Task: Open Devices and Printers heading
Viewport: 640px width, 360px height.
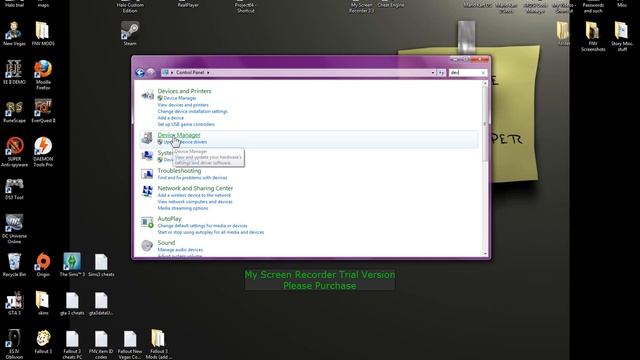Action: tap(184, 91)
